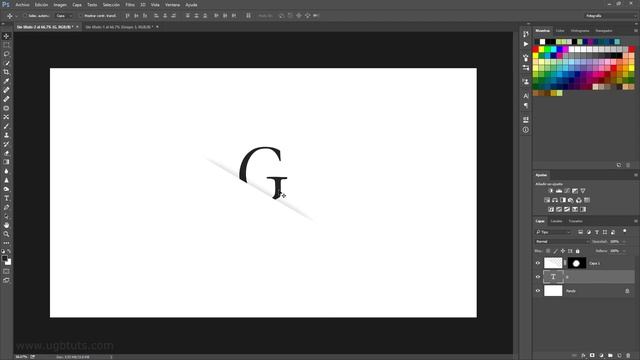640x360 pixels.
Task: Select the Crop tool
Action: pos(6,72)
